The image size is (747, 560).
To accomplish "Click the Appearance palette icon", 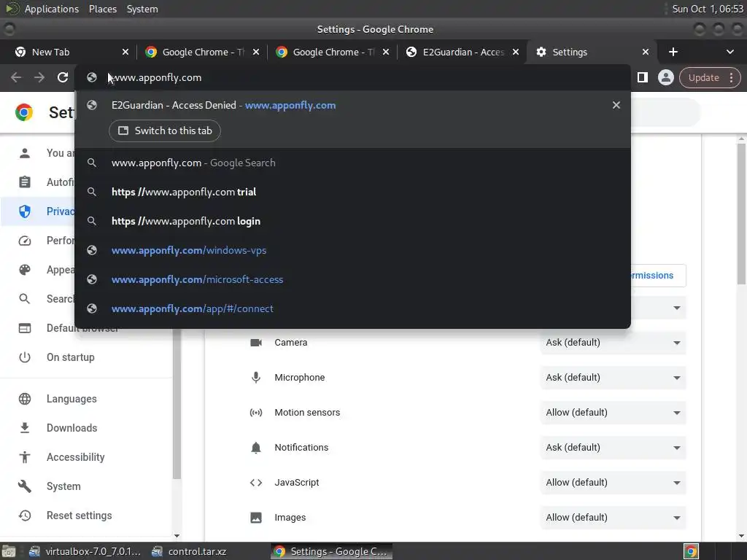I will [25, 270].
